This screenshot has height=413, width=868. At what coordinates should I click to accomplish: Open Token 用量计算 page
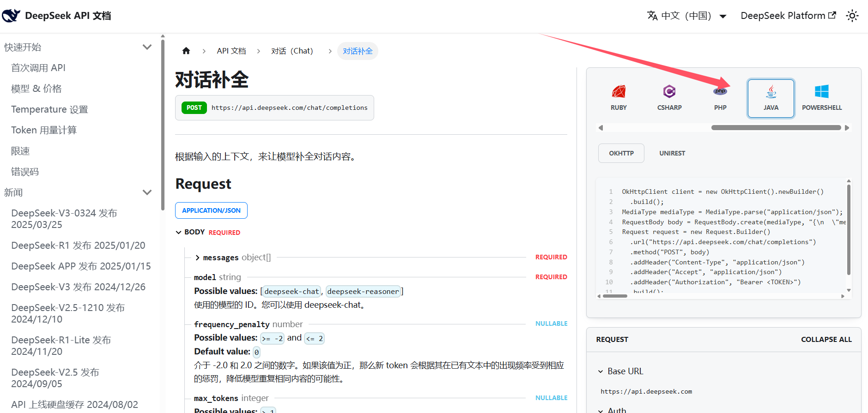[44, 130]
